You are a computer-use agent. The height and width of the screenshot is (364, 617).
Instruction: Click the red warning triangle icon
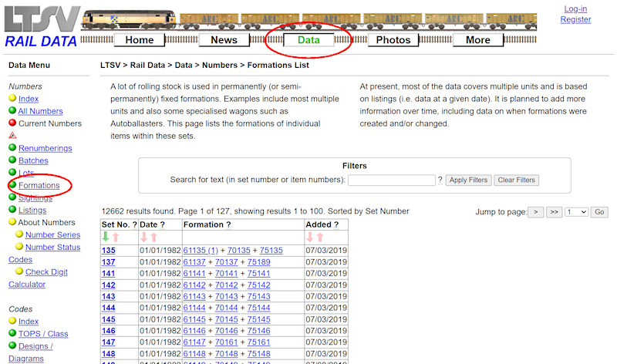[x=12, y=136]
